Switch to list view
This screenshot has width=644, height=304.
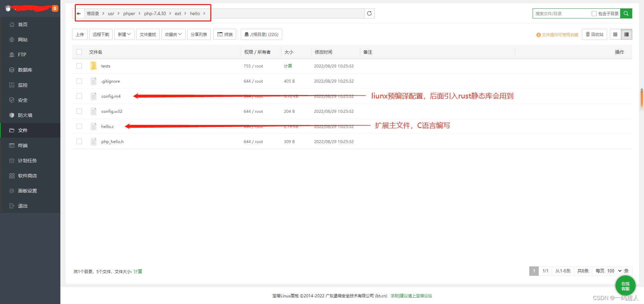click(x=627, y=34)
